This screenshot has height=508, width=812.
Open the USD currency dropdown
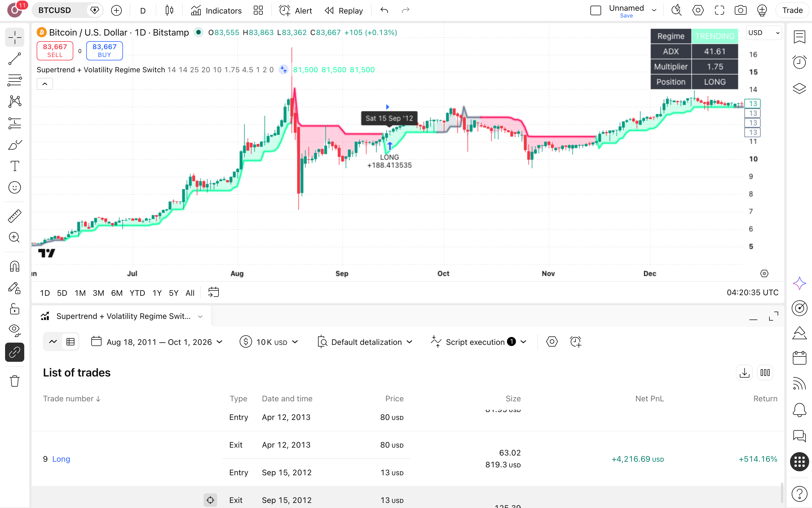[764, 32]
